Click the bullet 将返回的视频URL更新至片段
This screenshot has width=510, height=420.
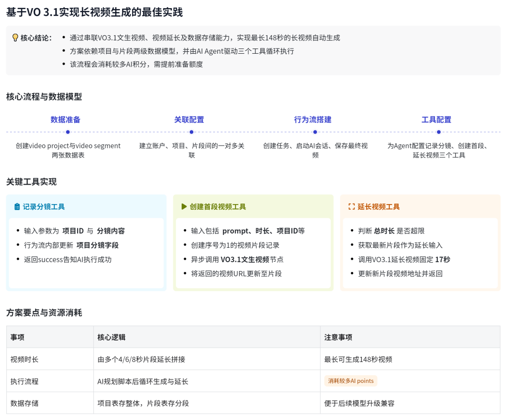[x=236, y=273]
